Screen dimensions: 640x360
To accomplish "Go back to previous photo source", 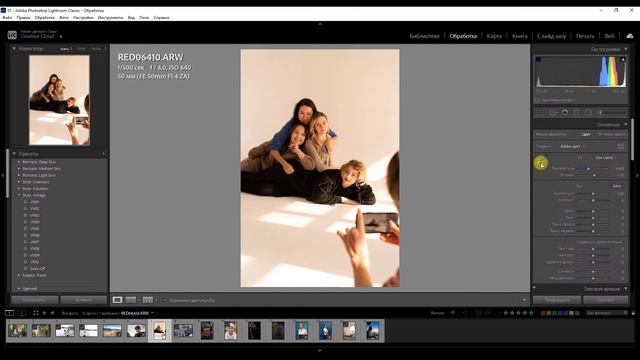I will click(x=44, y=313).
